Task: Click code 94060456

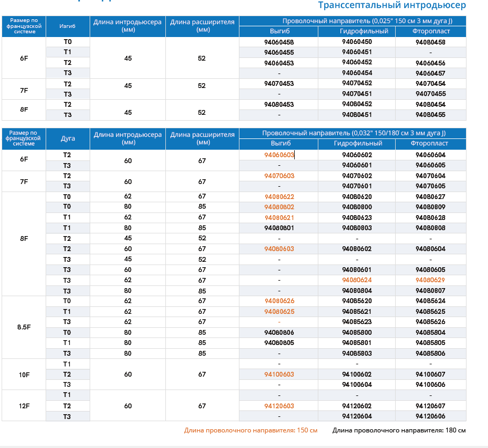Action: (x=431, y=63)
